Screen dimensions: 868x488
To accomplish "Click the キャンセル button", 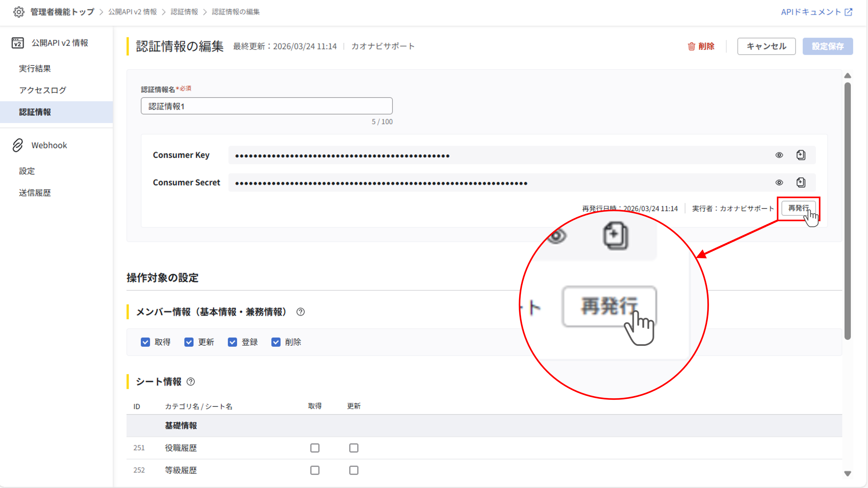I will point(766,46).
